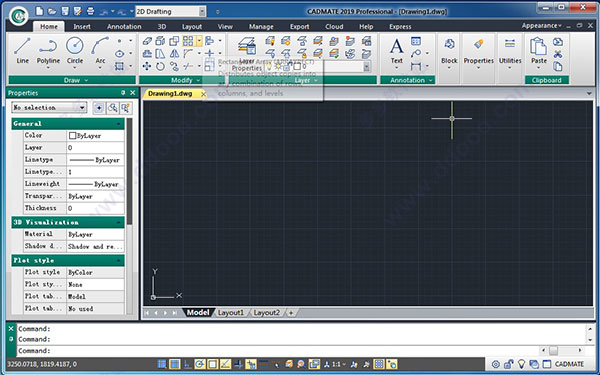
Task: Expand the Modify panel title
Action: click(x=181, y=80)
